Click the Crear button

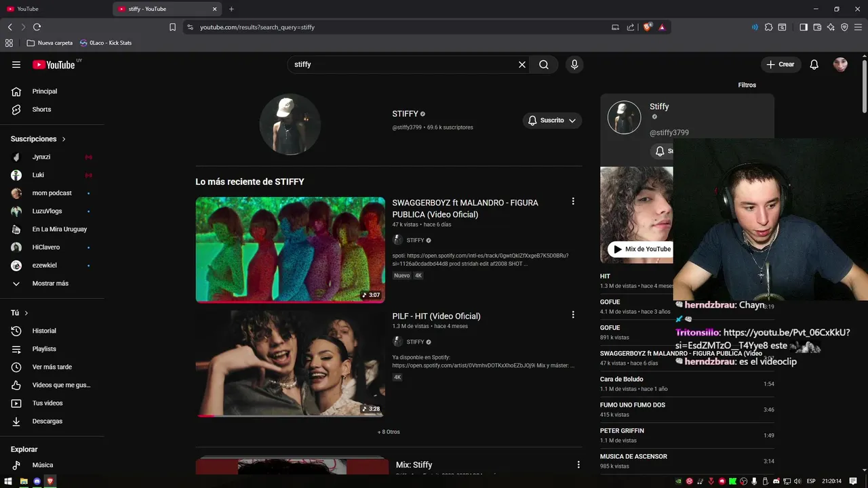(x=781, y=64)
